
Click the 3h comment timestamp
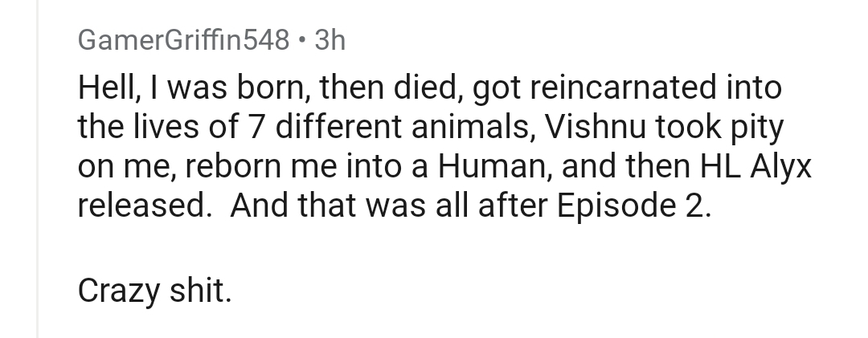click(330, 40)
